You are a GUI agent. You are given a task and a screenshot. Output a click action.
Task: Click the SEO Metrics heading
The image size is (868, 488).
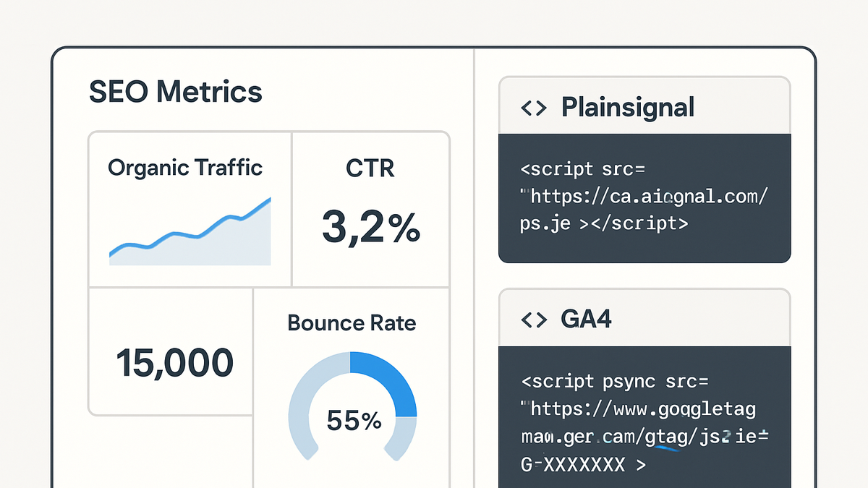pyautogui.click(x=175, y=92)
